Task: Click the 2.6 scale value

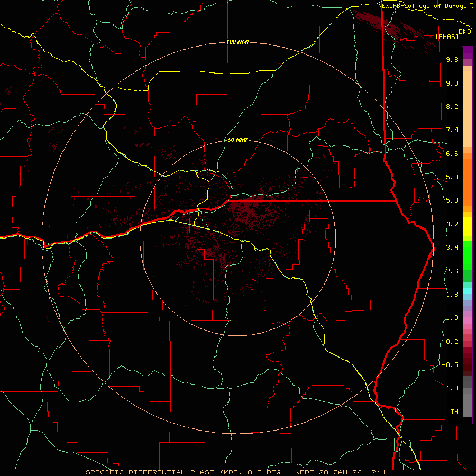Action: pyautogui.click(x=452, y=271)
